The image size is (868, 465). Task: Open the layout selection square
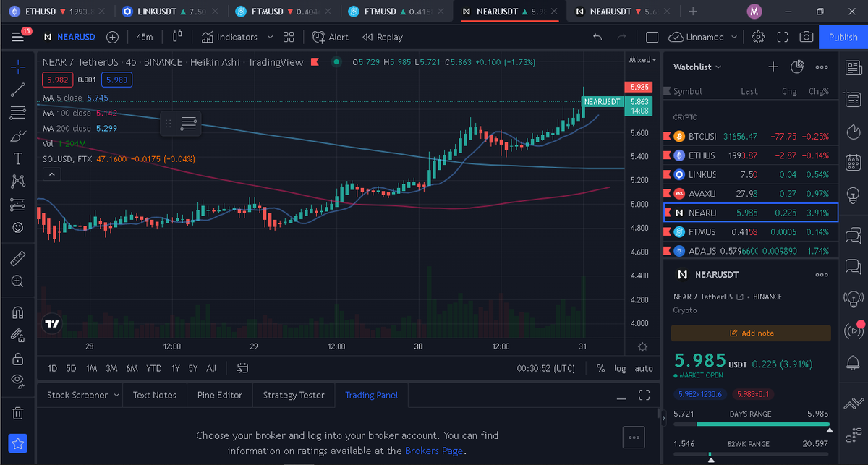click(x=652, y=37)
